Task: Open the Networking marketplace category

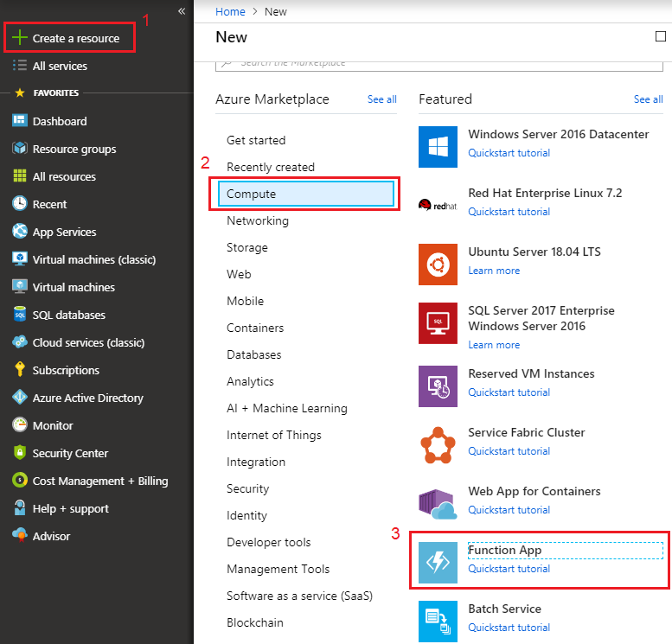Action: [258, 220]
